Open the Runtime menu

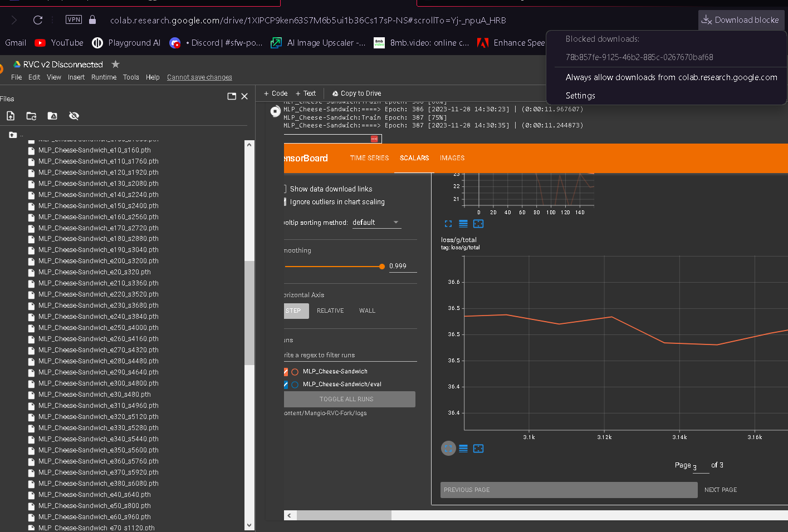point(104,77)
